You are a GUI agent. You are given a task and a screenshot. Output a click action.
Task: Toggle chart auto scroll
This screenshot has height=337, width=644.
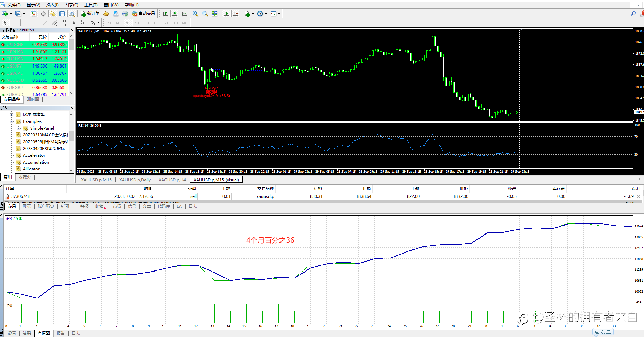[226, 14]
